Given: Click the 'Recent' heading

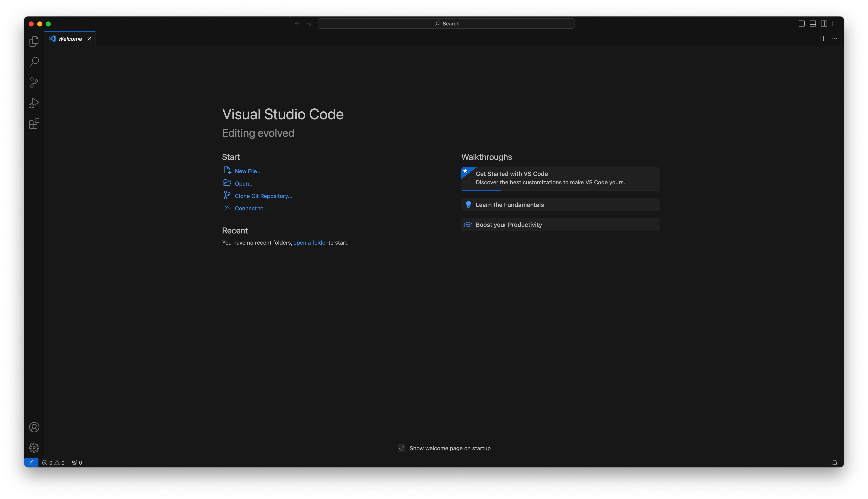Looking at the screenshot, I should 235,231.
